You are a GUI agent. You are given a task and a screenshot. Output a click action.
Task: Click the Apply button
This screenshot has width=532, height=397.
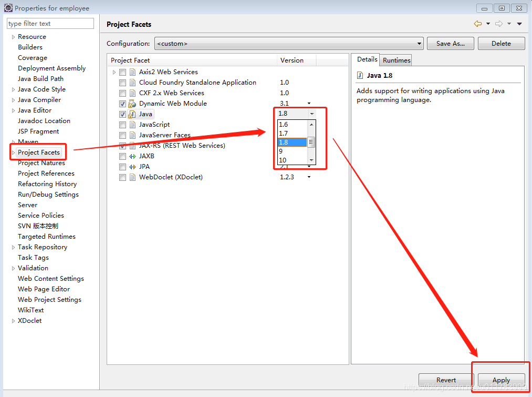[x=501, y=380]
